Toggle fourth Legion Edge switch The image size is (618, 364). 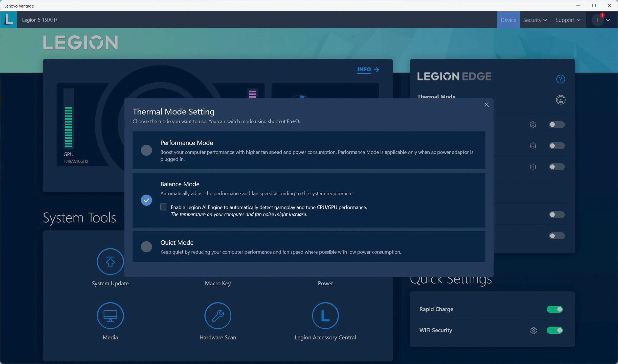[557, 215]
